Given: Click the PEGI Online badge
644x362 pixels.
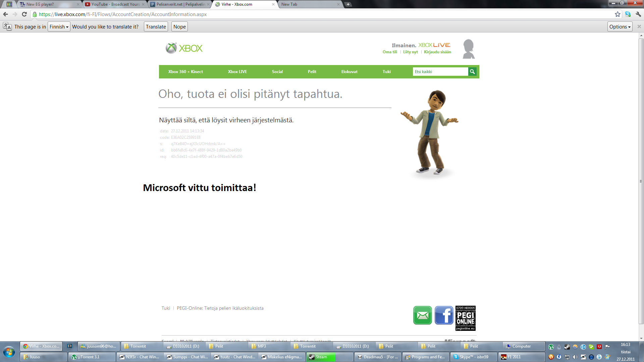Looking at the screenshot, I should 466,318.
